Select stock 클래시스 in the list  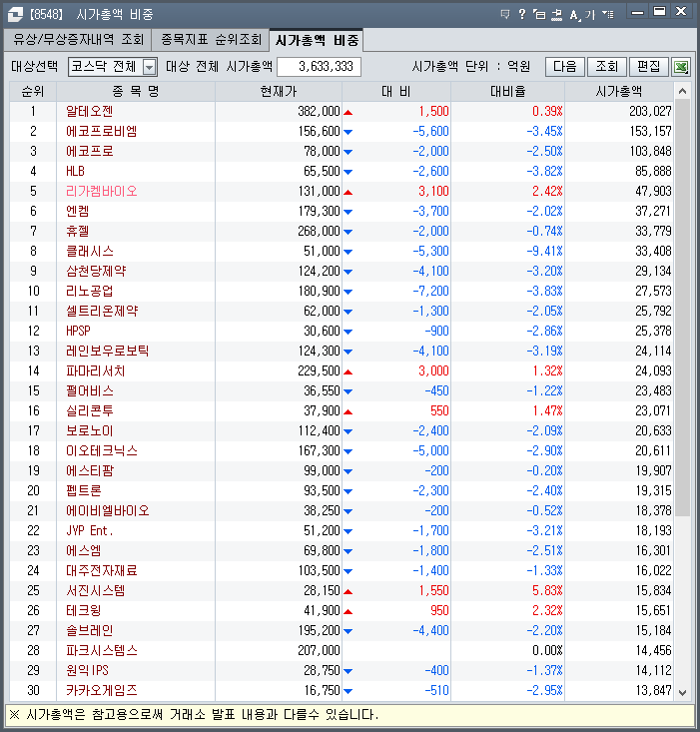click(89, 252)
